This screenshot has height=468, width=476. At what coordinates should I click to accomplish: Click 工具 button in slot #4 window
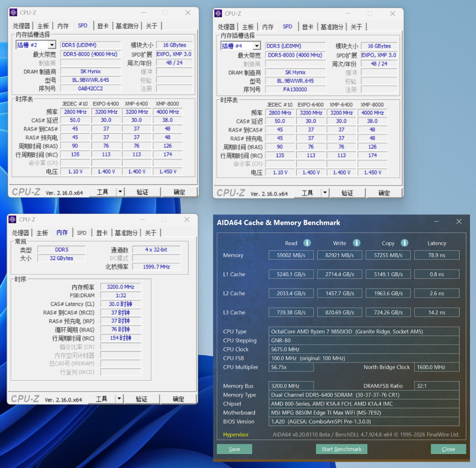tap(307, 193)
